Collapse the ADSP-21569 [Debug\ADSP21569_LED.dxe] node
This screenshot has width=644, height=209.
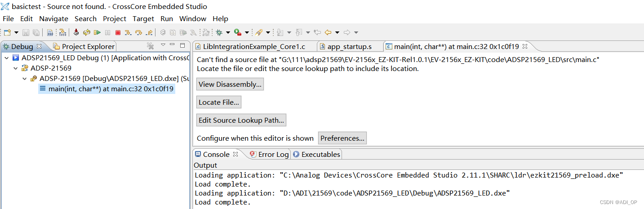pyautogui.click(x=24, y=79)
